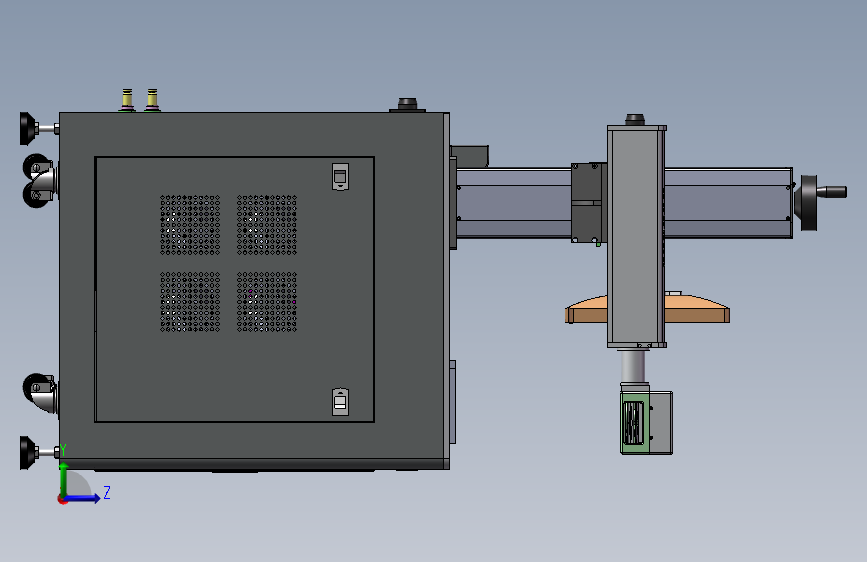The height and width of the screenshot is (562, 867).
Task: Select the light gray vertical column housing
Action: pyautogui.click(x=636, y=236)
